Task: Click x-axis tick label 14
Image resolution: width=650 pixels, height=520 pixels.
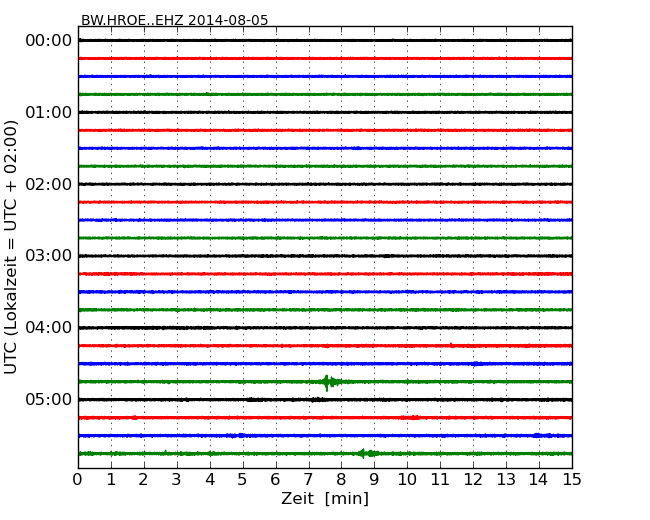Action: [538, 480]
